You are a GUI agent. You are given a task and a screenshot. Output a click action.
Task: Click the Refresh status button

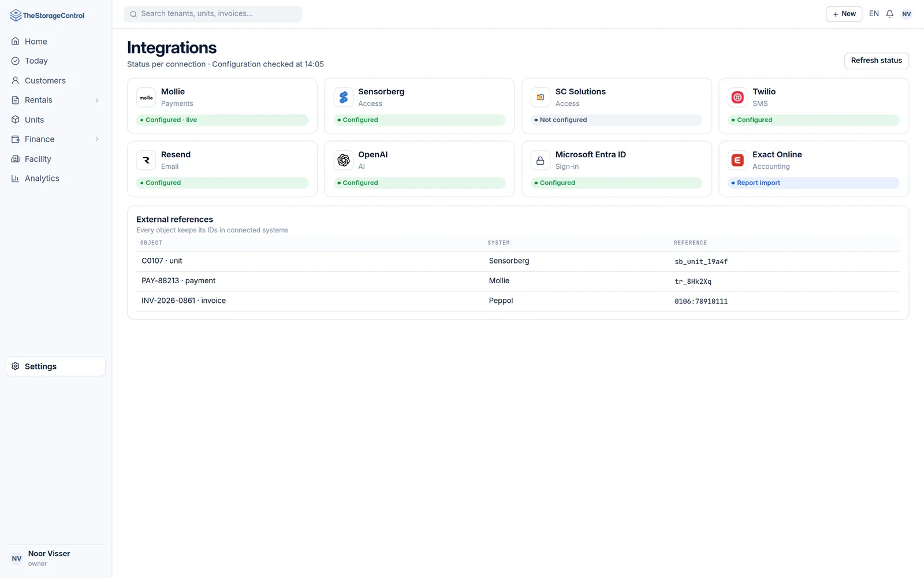coord(876,61)
